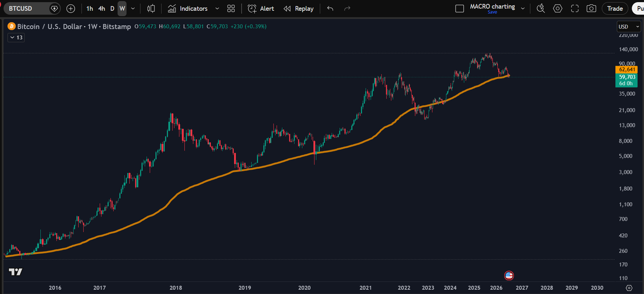644x294 pixels.
Task: Redo the last chart action
Action: [x=347, y=9]
